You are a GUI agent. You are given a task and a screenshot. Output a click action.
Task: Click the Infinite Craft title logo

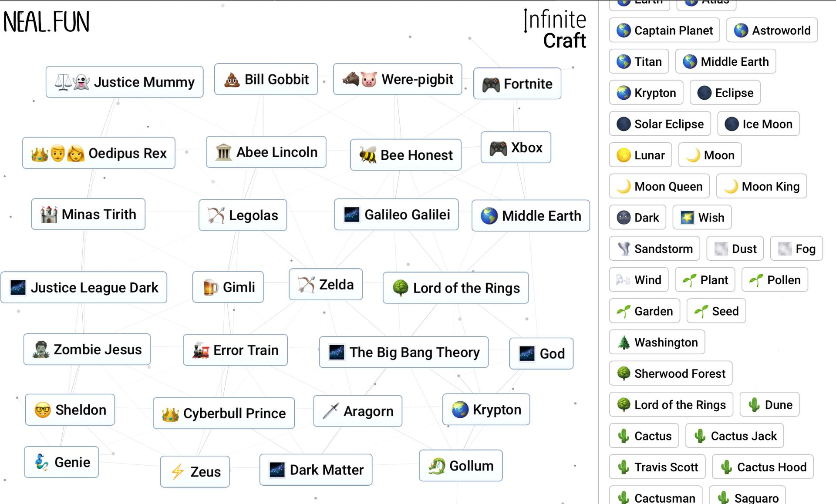[555, 30]
